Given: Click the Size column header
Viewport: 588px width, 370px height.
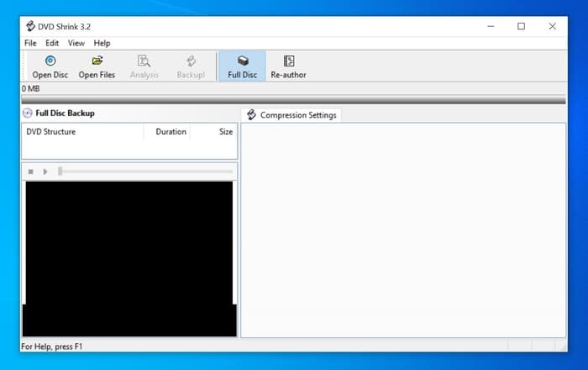Looking at the screenshot, I should pyautogui.click(x=213, y=132).
